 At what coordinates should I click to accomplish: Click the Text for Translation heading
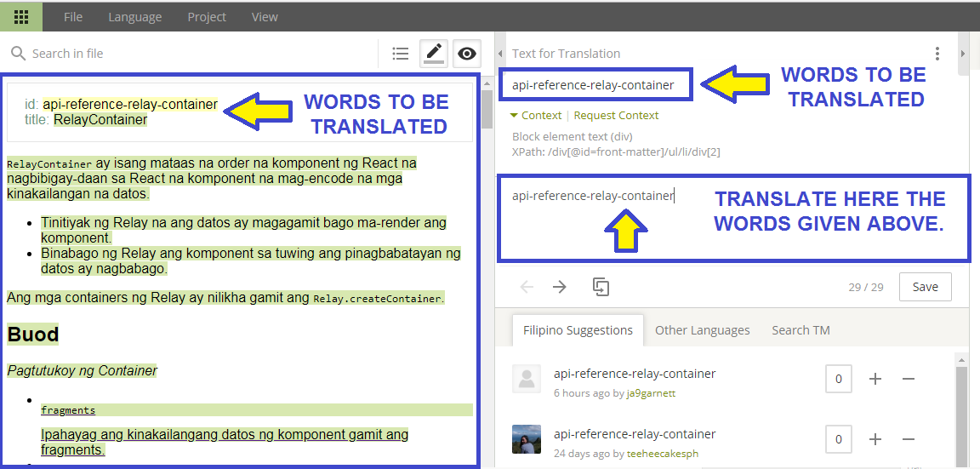point(567,54)
